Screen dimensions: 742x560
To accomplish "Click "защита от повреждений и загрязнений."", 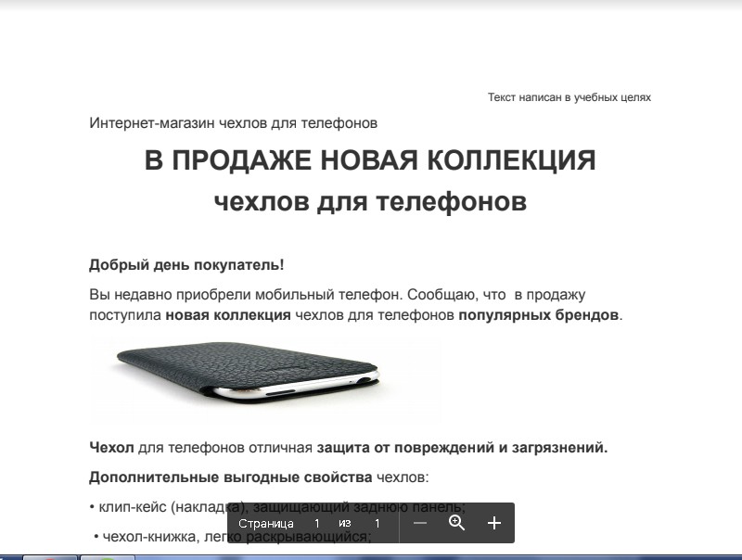I will [462, 448].
